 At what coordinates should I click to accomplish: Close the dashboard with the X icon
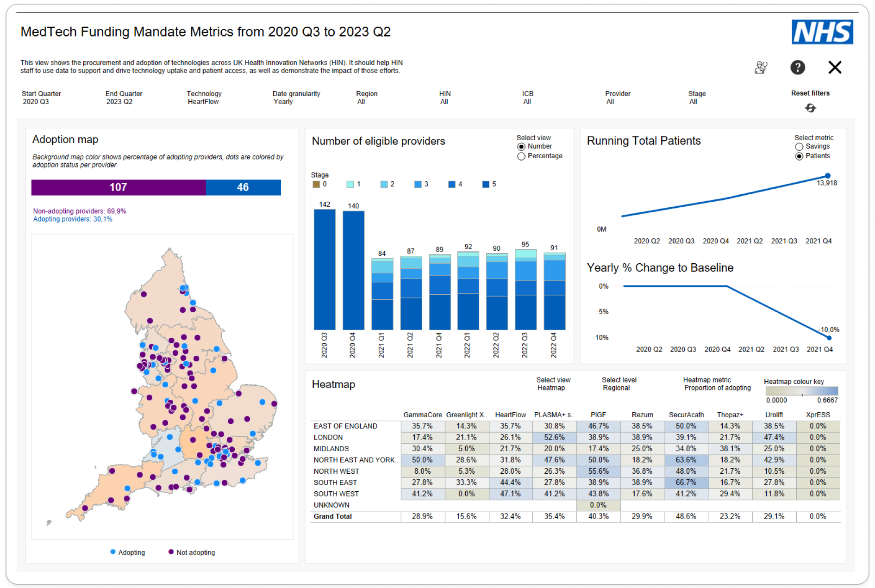(x=834, y=68)
